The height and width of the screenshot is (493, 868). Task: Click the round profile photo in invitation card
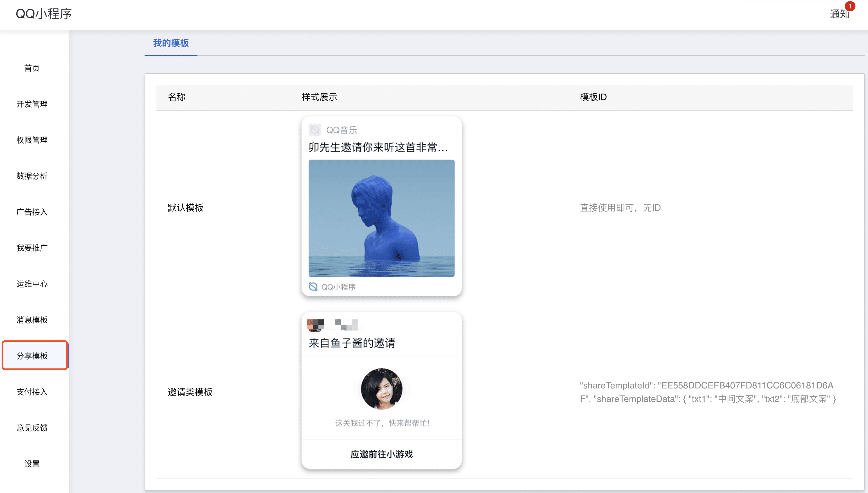(381, 389)
